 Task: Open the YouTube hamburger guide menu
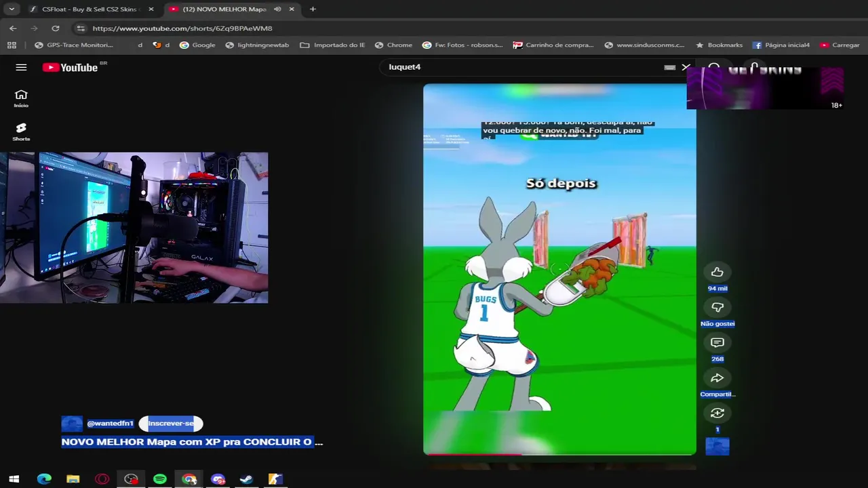pos(21,67)
